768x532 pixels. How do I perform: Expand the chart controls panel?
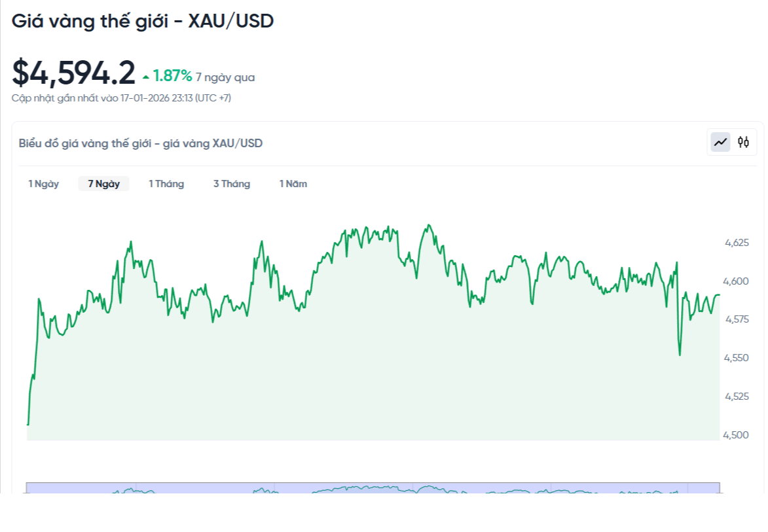pos(732,141)
